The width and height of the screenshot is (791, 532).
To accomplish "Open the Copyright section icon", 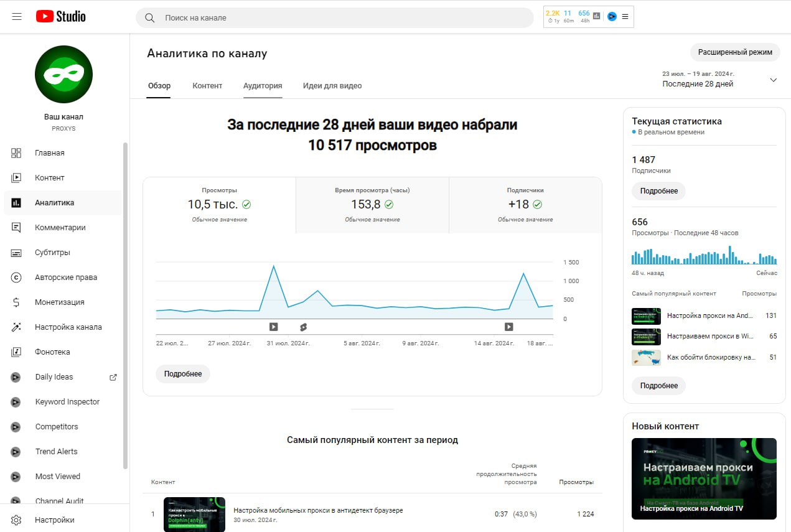I will 16,278.
